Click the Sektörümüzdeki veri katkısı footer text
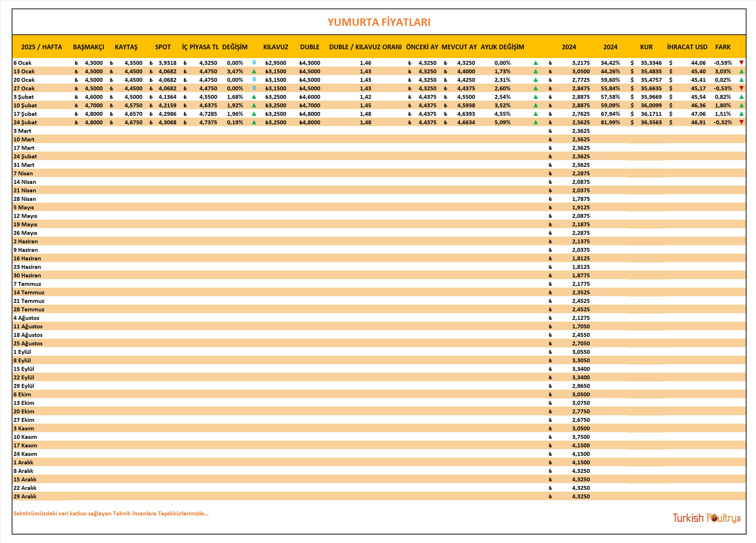This screenshot has width=756, height=543. pos(111,513)
